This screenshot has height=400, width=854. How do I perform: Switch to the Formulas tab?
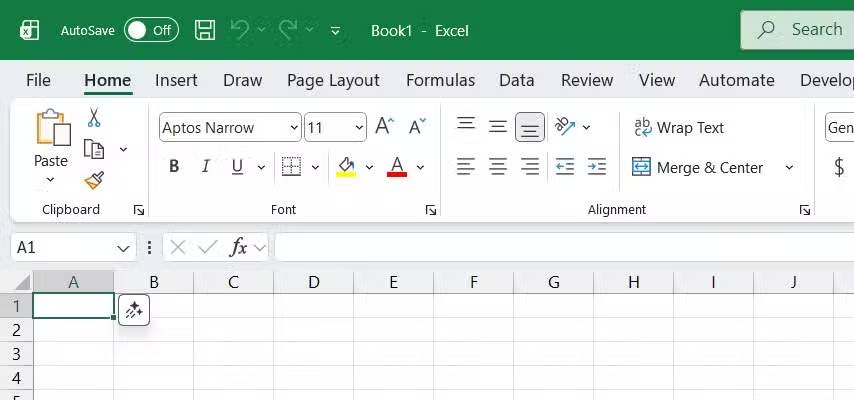click(x=440, y=81)
